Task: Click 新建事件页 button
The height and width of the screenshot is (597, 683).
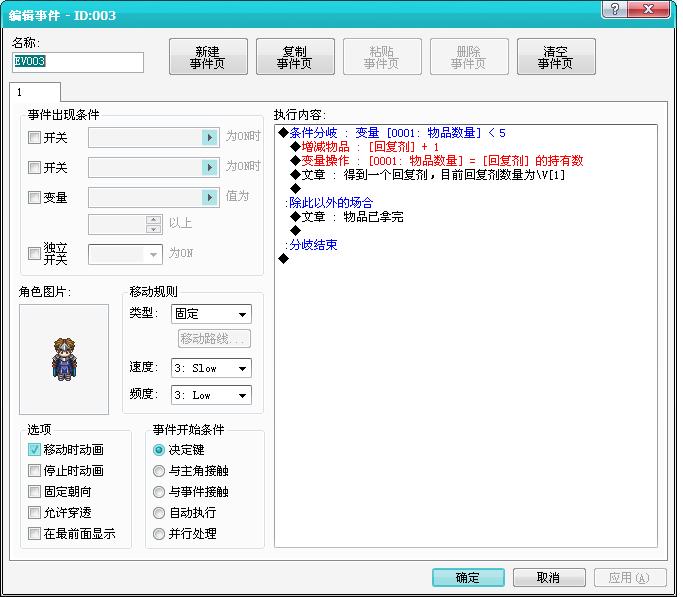Action: (x=208, y=57)
